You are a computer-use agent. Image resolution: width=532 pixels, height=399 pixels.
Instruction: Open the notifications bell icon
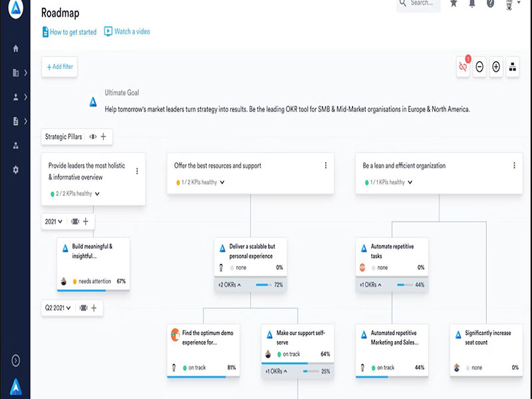point(471,3)
